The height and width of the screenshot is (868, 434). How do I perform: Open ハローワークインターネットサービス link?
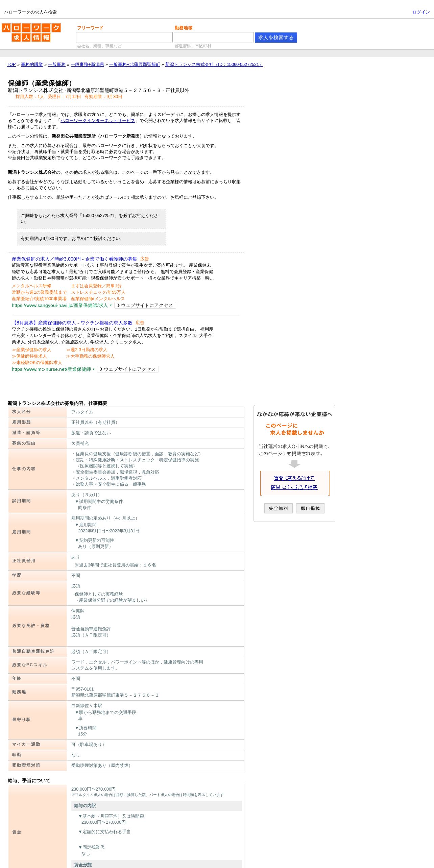click(98, 121)
